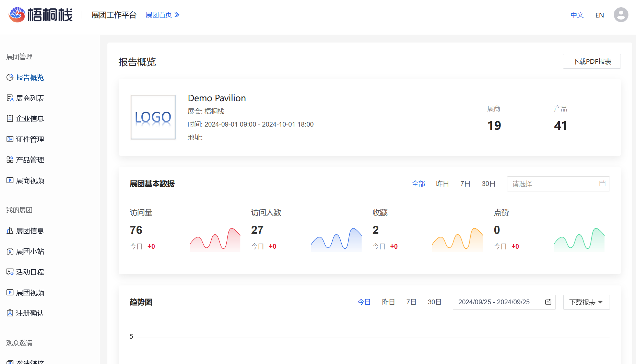This screenshot has height=364, width=636.
Task: Open the 请选择 date picker
Action: click(x=558, y=184)
